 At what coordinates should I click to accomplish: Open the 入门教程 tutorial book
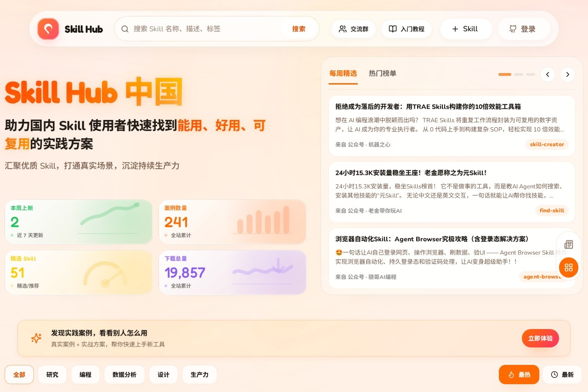[x=406, y=29]
